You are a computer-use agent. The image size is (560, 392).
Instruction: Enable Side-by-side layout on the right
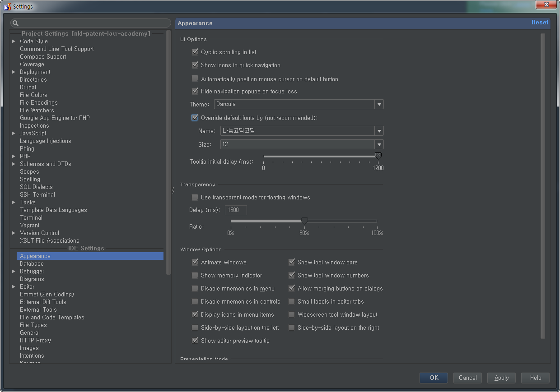[292, 327]
